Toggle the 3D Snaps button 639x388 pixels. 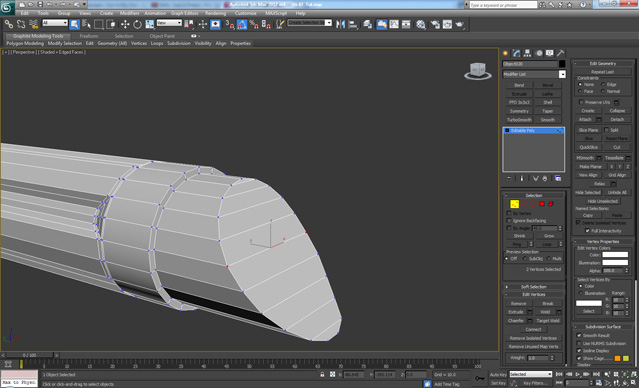pyautogui.click(x=230, y=24)
